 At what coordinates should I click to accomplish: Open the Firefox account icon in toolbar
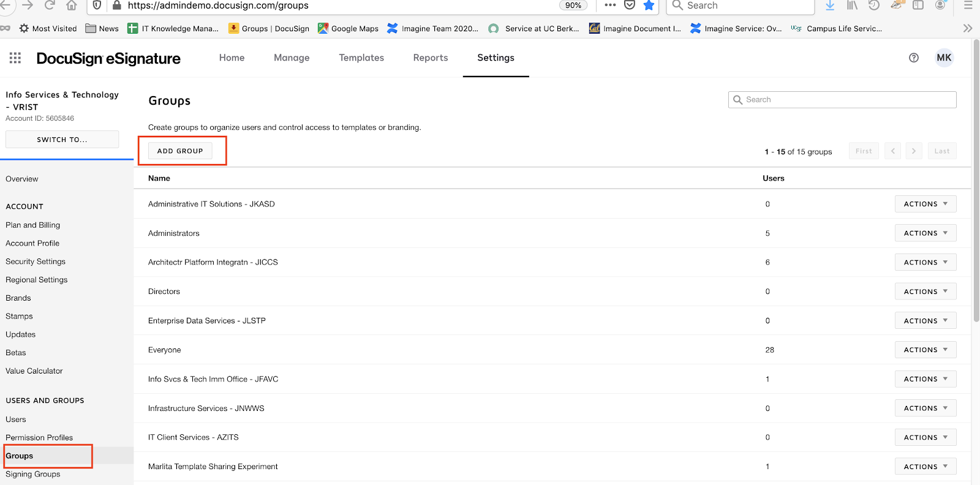click(940, 6)
